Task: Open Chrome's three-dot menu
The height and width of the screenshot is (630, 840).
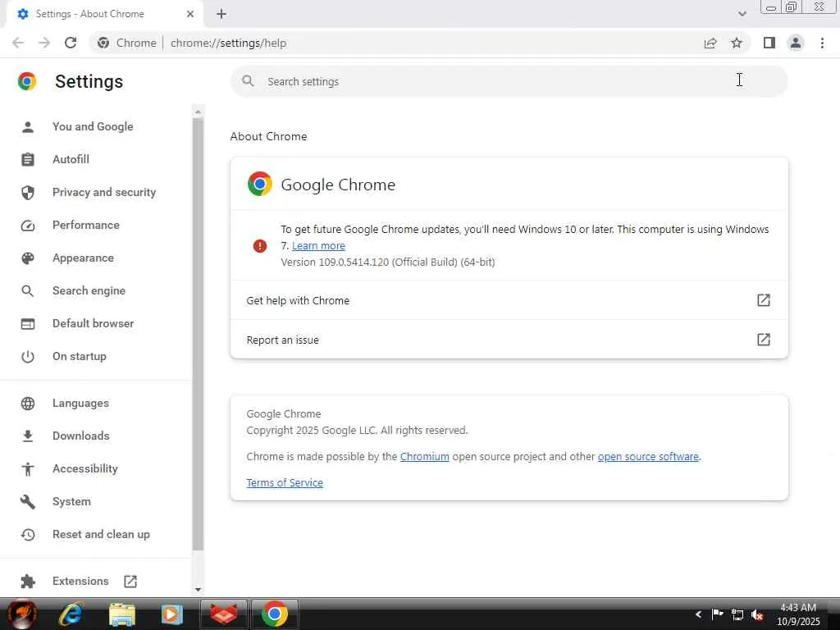Action: 822,43
